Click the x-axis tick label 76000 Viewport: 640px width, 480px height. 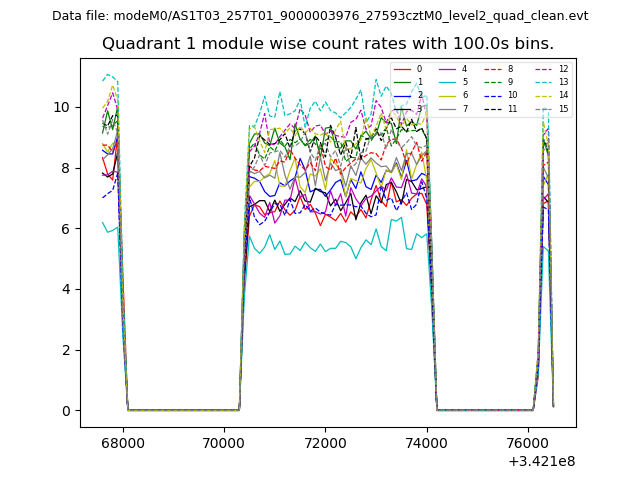tap(528, 441)
